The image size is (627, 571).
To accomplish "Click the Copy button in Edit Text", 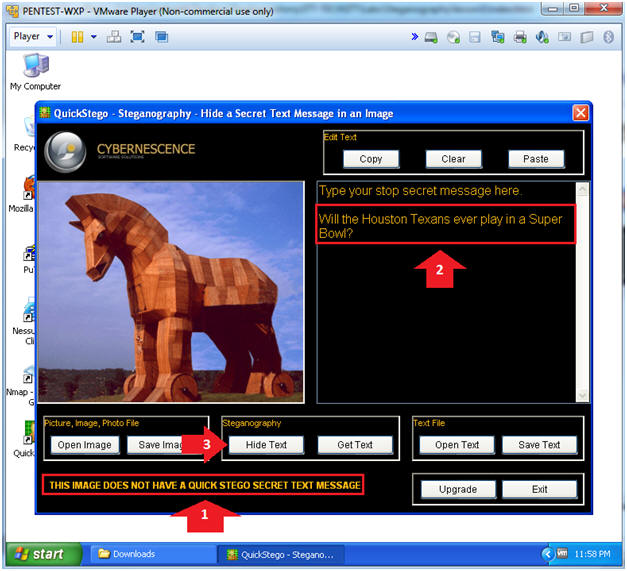I will tap(371, 159).
